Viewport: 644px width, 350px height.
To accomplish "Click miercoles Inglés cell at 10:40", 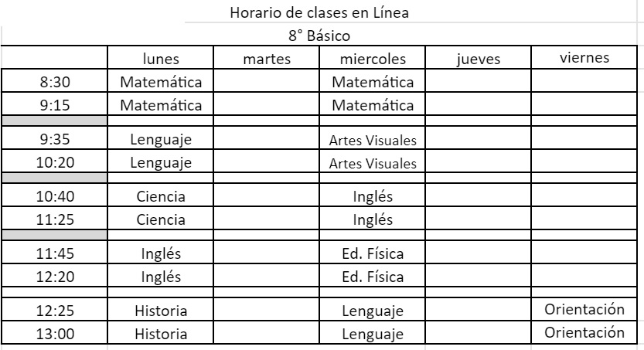I will tap(373, 195).
